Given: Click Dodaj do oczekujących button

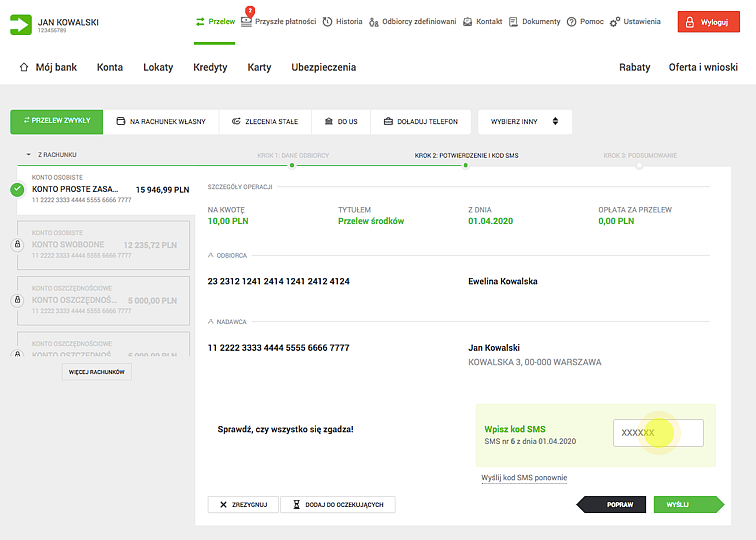Looking at the screenshot, I should [338, 504].
